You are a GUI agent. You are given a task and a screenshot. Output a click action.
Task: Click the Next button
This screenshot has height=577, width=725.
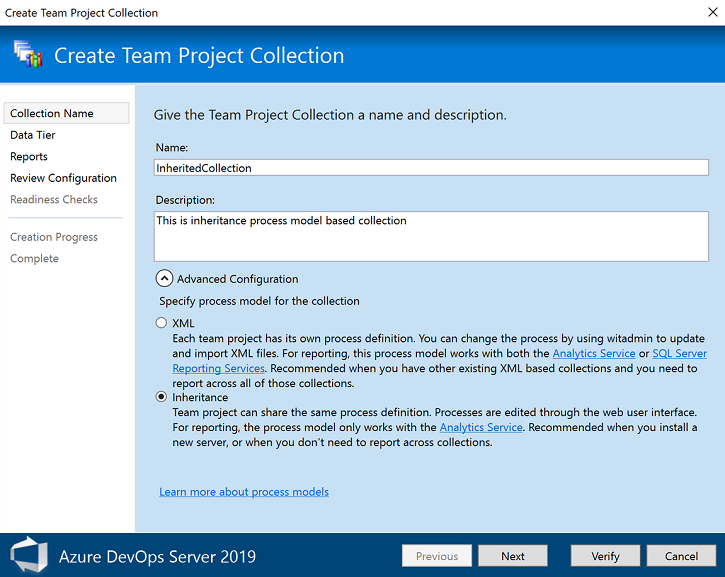[512, 556]
